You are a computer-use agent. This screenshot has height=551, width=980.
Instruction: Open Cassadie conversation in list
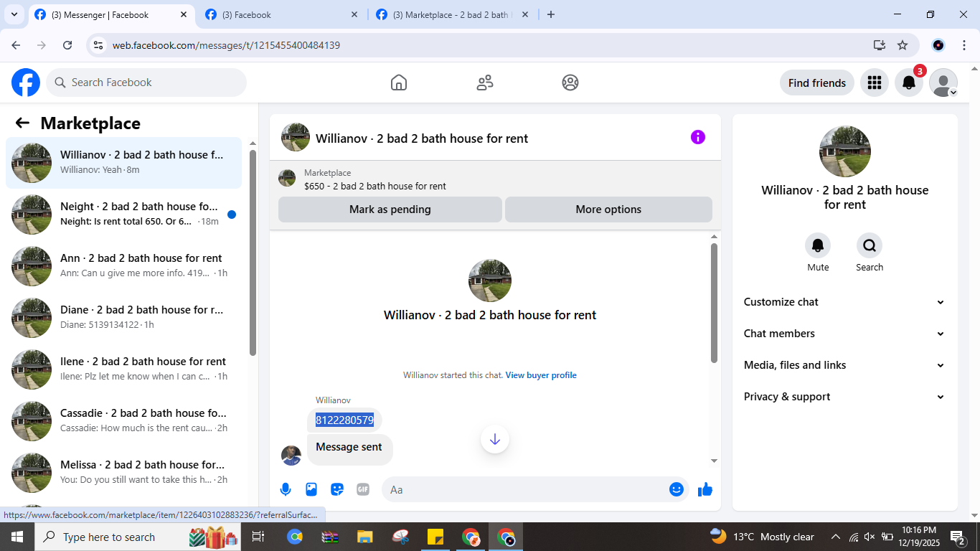click(x=123, y=421)
